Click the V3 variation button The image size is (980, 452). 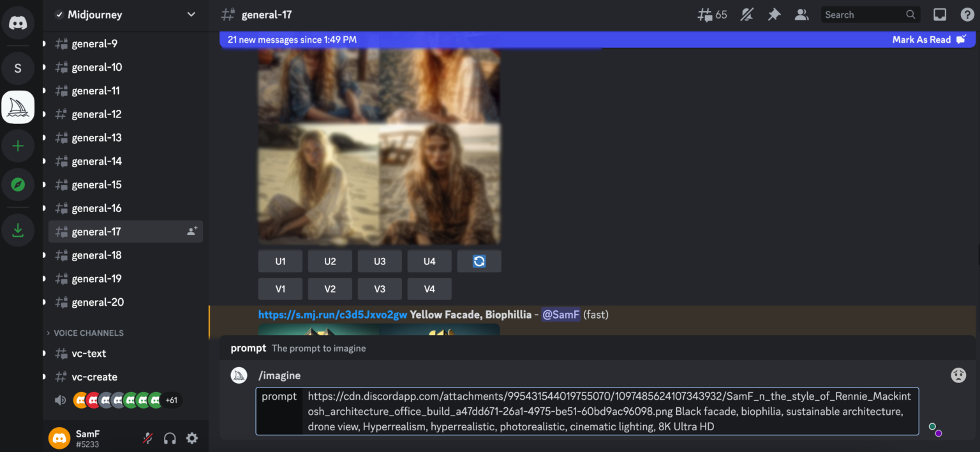click(x=380, y=289)
